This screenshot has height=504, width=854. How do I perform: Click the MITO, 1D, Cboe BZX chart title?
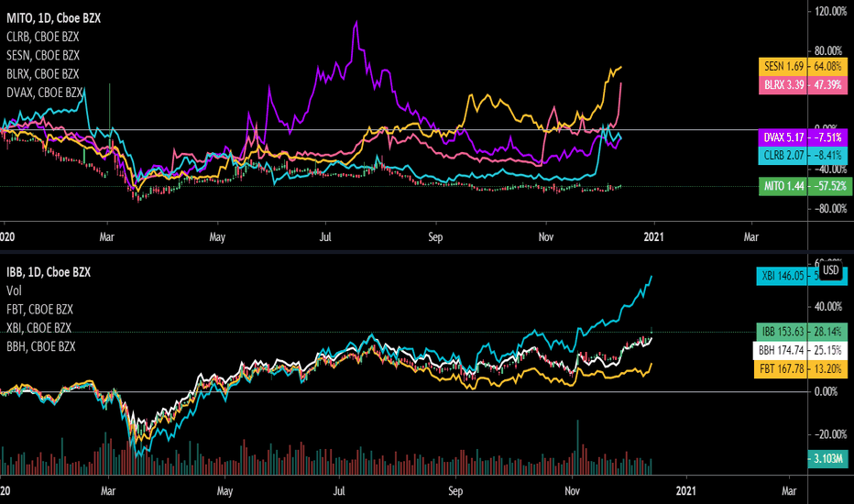pos(53,18)
